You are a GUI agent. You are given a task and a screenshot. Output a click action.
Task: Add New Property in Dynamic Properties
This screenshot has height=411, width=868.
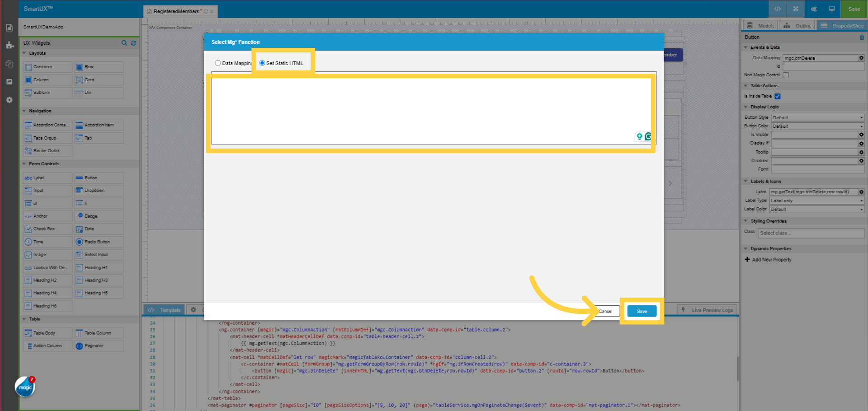coord(768,260)
